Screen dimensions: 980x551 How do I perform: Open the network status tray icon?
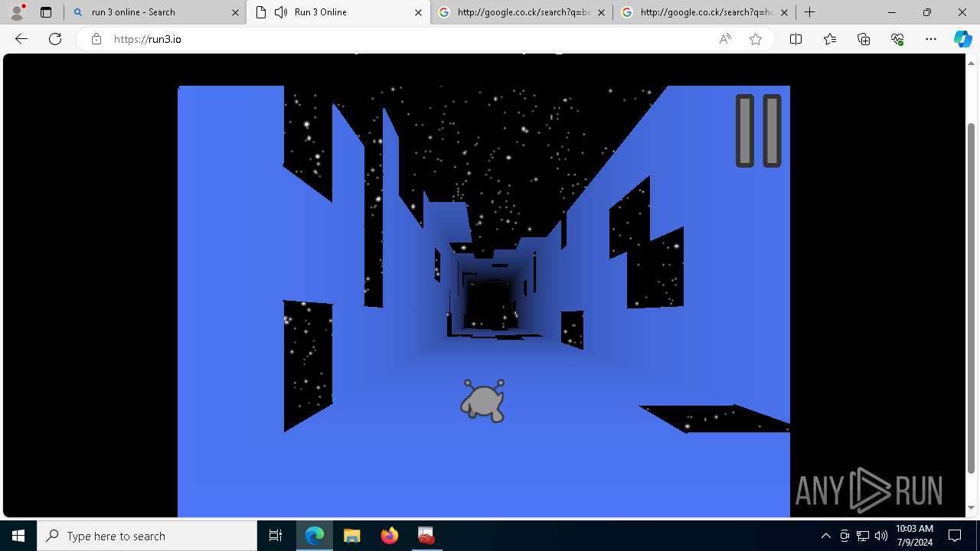(863, 536)
